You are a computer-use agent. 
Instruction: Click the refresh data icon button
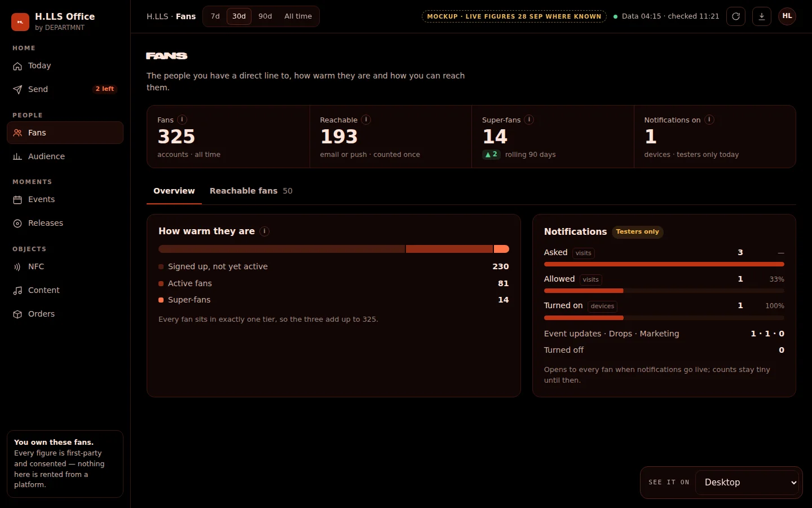[736, 16]
